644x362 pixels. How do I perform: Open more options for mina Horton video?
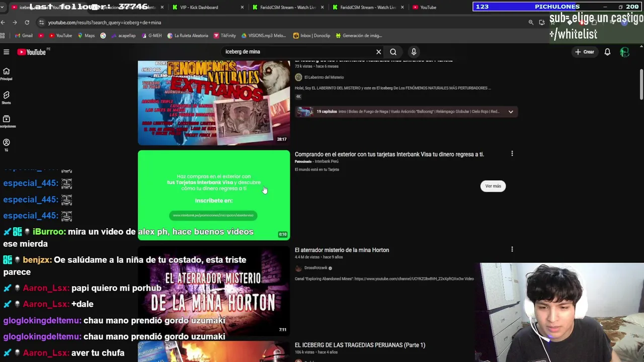click(x=512, y=249)
